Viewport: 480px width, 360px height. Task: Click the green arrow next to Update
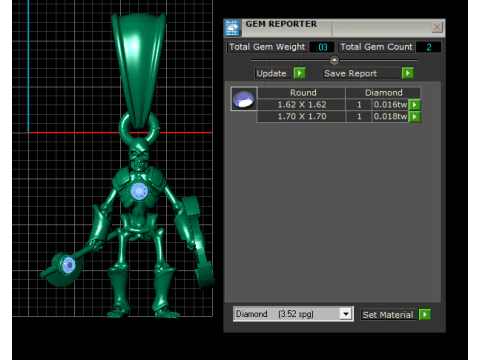(300, 73)
